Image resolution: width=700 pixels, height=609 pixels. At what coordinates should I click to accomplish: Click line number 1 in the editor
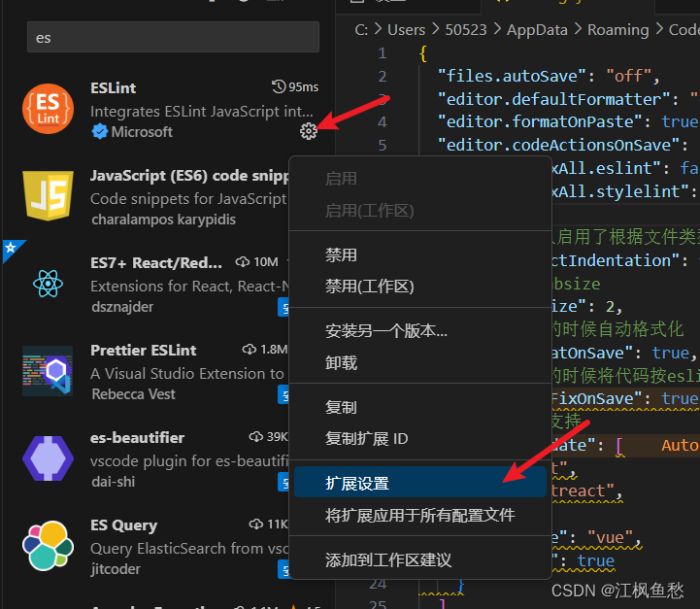(x=383, y=53)
